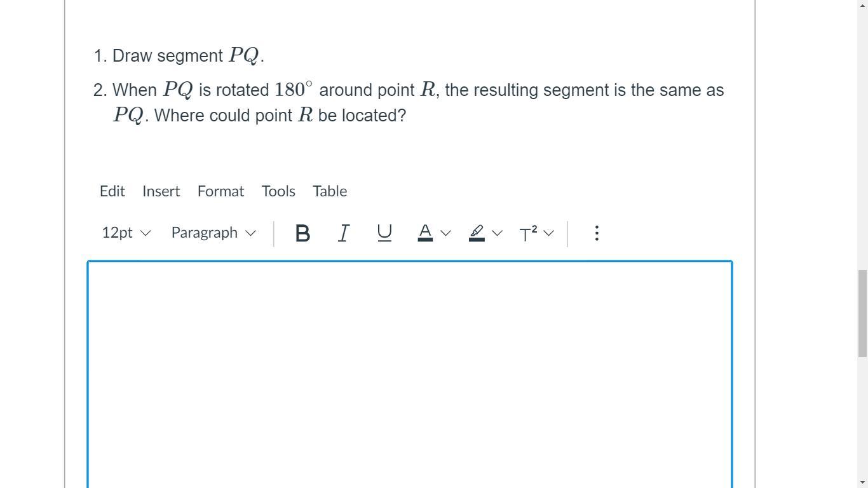Open the Insert menu
The width and height of the screenshot is (868, 488).
coord(161,191)
